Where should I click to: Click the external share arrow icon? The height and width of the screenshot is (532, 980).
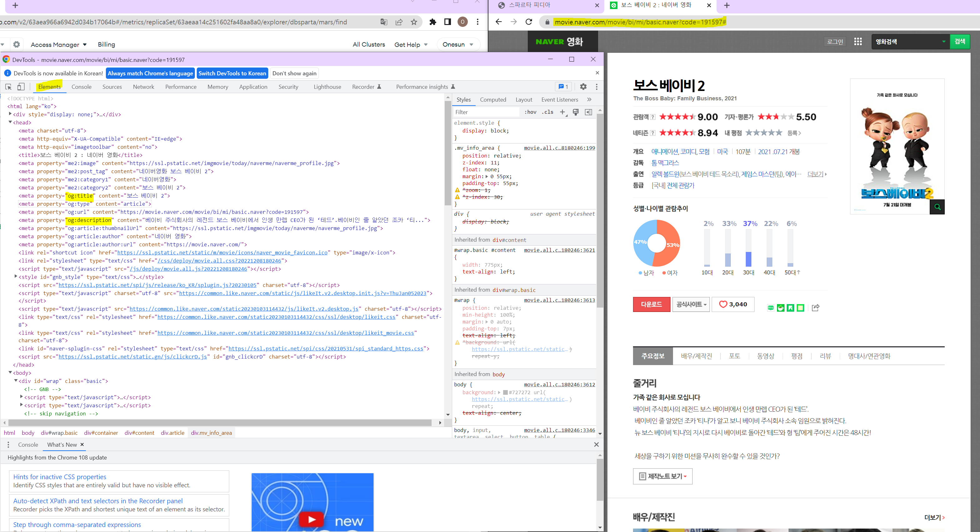[x=815, y=308]
